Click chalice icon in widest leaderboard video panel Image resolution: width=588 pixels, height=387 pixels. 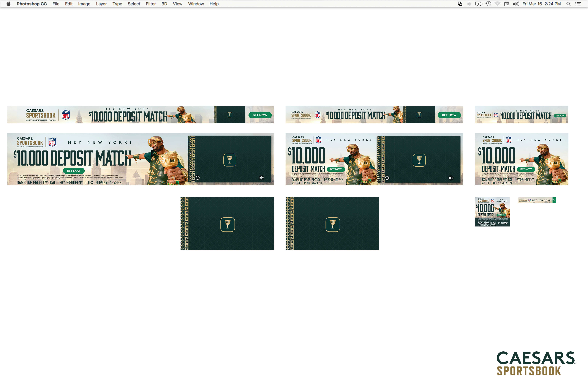[229, 115]
